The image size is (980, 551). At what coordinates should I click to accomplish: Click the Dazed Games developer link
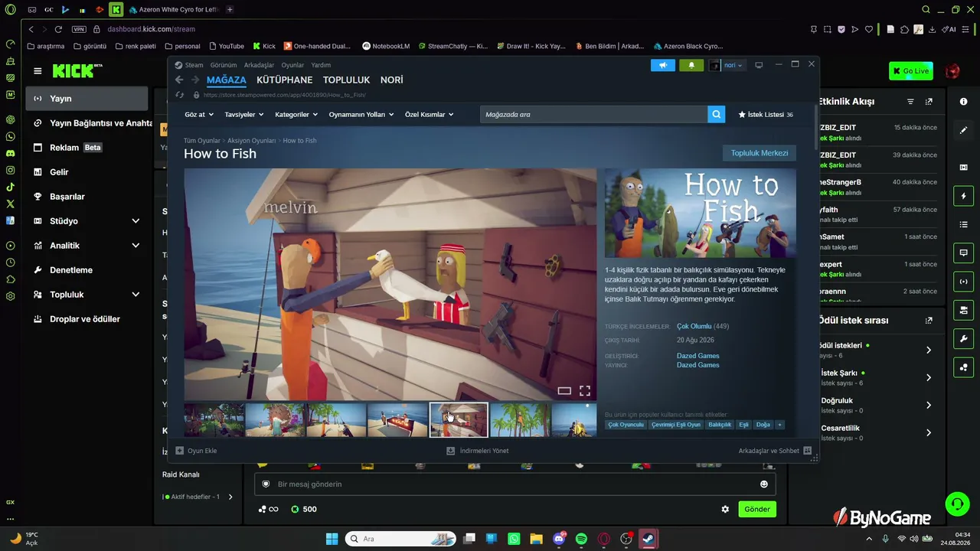[x=698, y=356]
